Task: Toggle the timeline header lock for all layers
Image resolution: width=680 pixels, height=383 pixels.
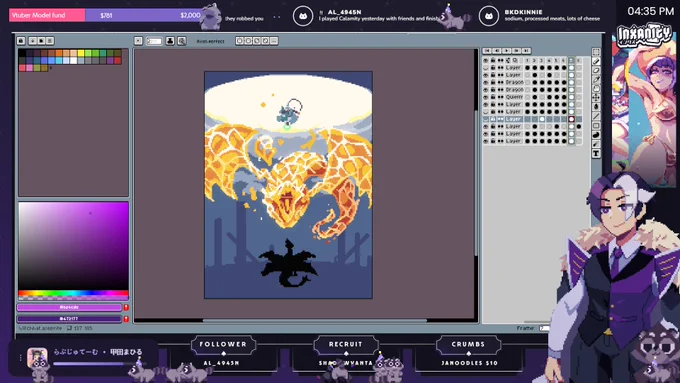Action: coord(493,61)
